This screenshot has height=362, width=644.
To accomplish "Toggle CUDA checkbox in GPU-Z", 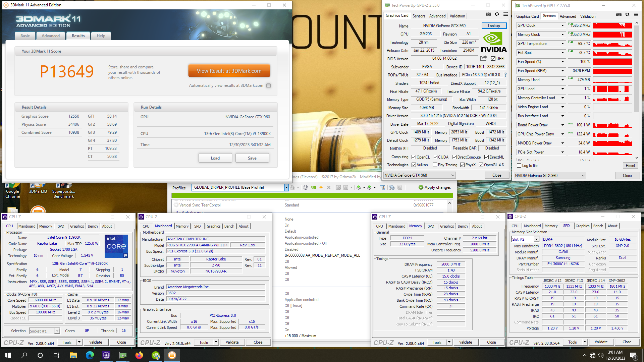I will pyautogui.click(x=435, y=157).
